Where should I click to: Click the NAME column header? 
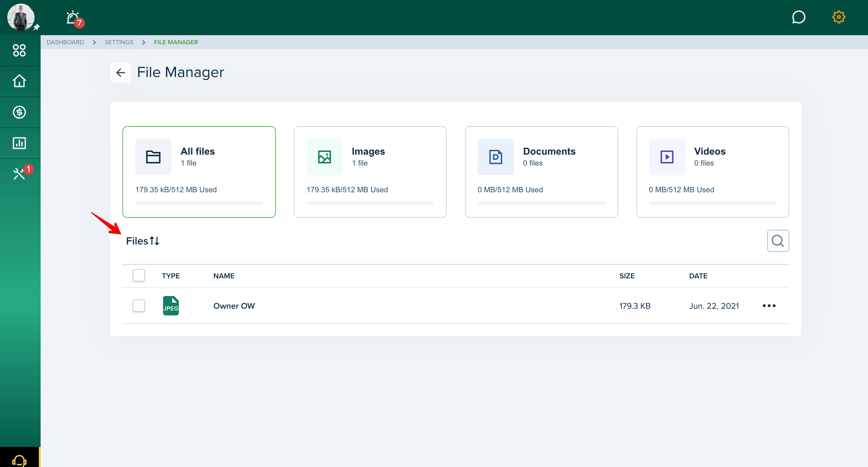click(x=224, y=276)
